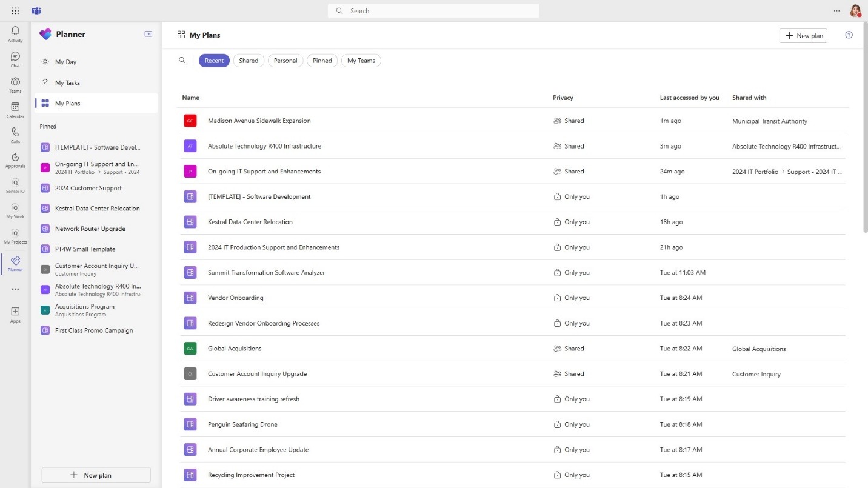The image size is (868, 488).
Task: Sort by Last accessed by you header
Action: [690, 98]
